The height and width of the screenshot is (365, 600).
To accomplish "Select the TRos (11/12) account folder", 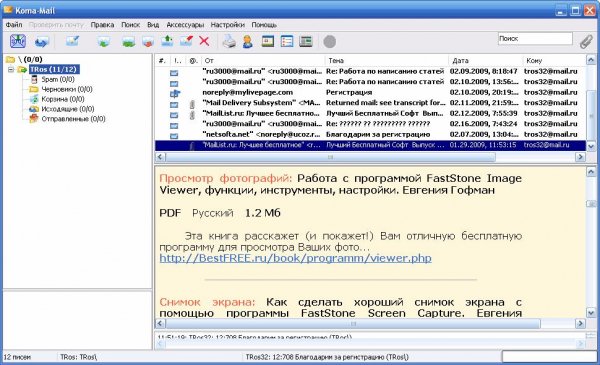I will pos(54,69).
